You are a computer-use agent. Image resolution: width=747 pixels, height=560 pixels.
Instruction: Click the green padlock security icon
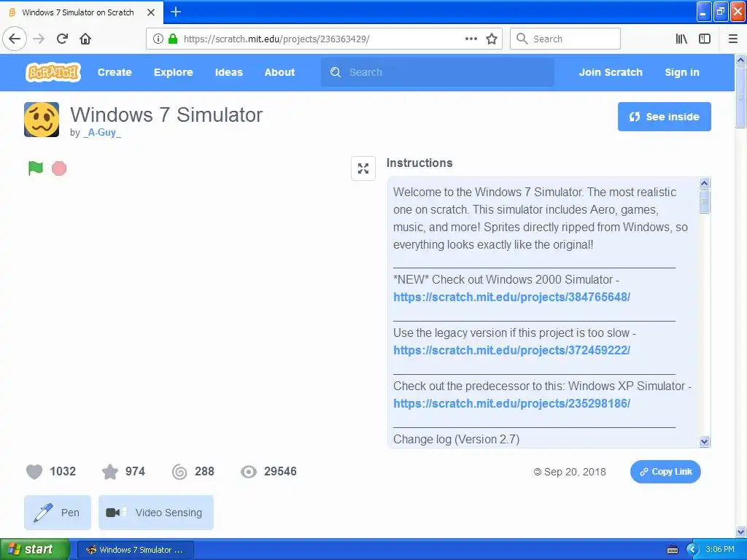pos(173,39)
